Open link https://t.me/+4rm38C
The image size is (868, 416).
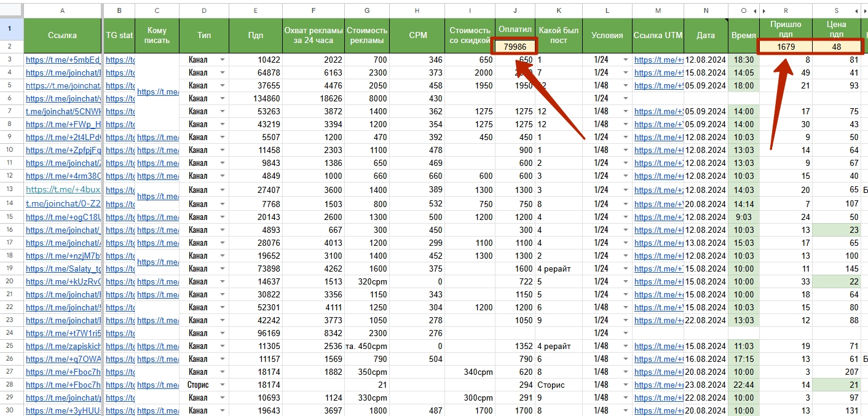[x=63, y=176]
